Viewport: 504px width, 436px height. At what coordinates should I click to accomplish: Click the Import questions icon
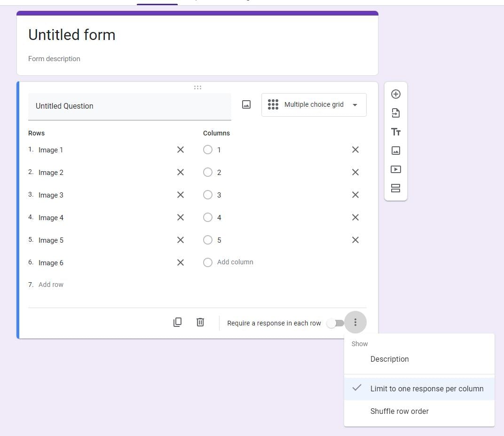(x=396, y=113)
